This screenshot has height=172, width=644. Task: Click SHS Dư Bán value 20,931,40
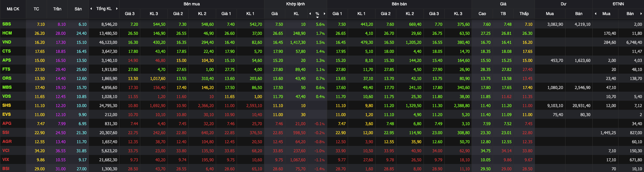click(581, 106)
